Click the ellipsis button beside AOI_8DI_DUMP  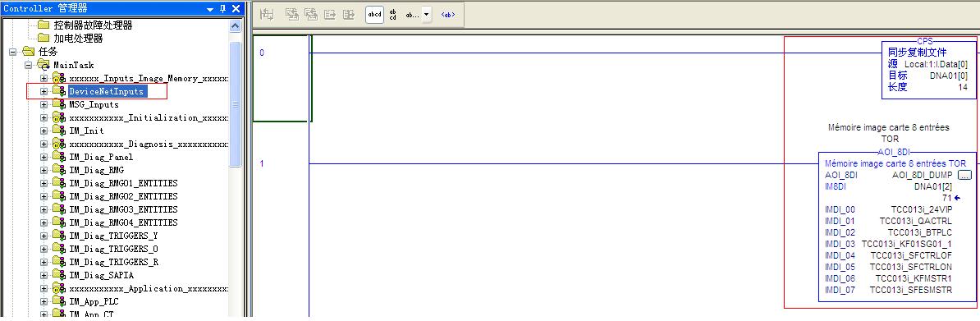(x=964, y=175)
